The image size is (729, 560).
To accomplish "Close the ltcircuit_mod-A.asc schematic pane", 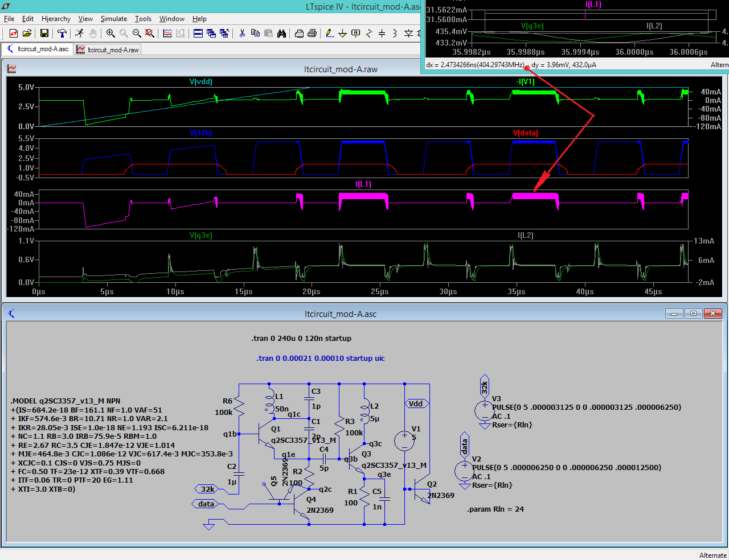I will (x=713, y=314).
